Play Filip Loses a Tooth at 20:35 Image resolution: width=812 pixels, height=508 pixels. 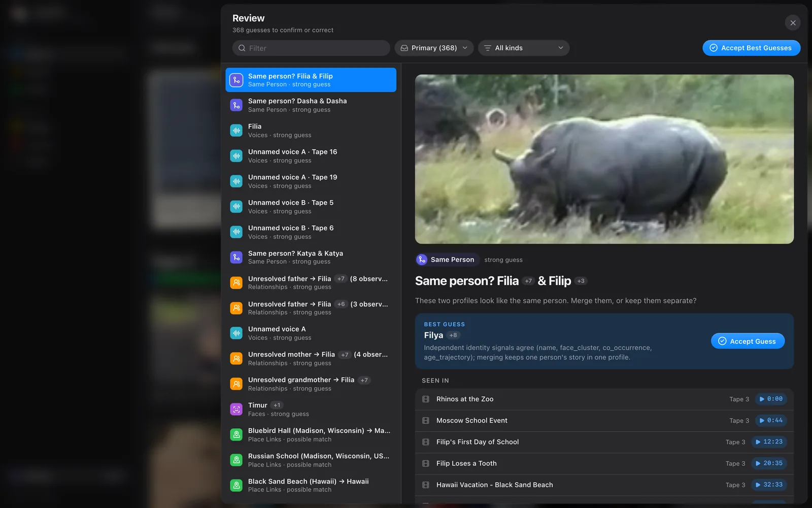coord(769,463)
